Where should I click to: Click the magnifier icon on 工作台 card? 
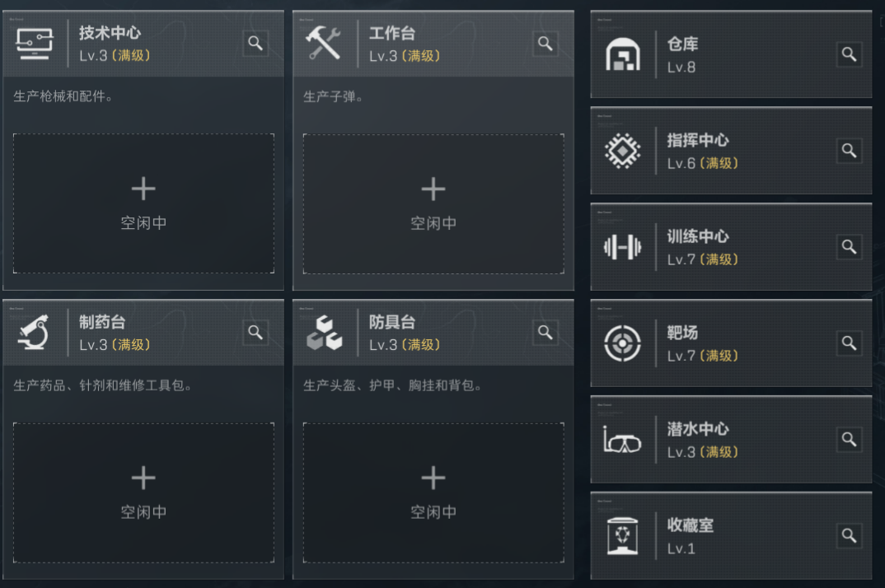(546, 44)
